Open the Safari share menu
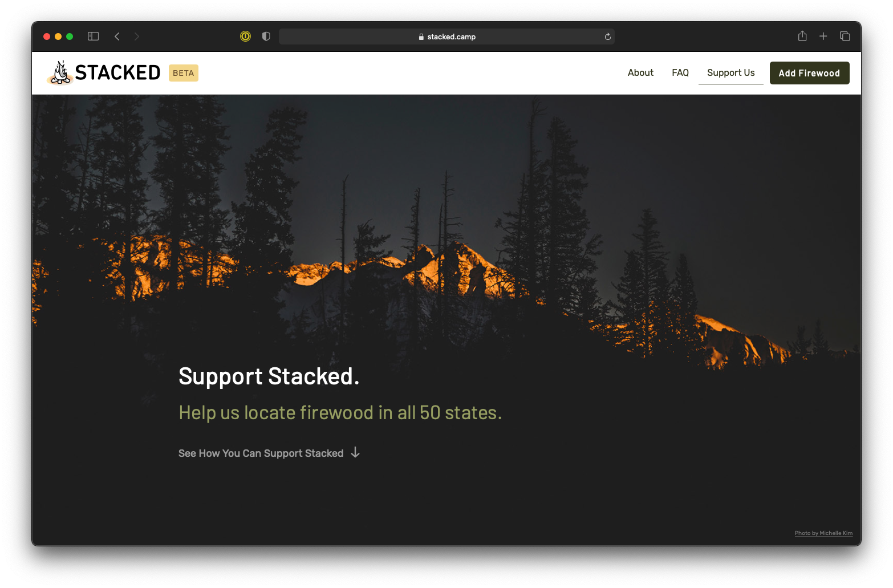Screen dimensions: 893x588 coord(802,36)
